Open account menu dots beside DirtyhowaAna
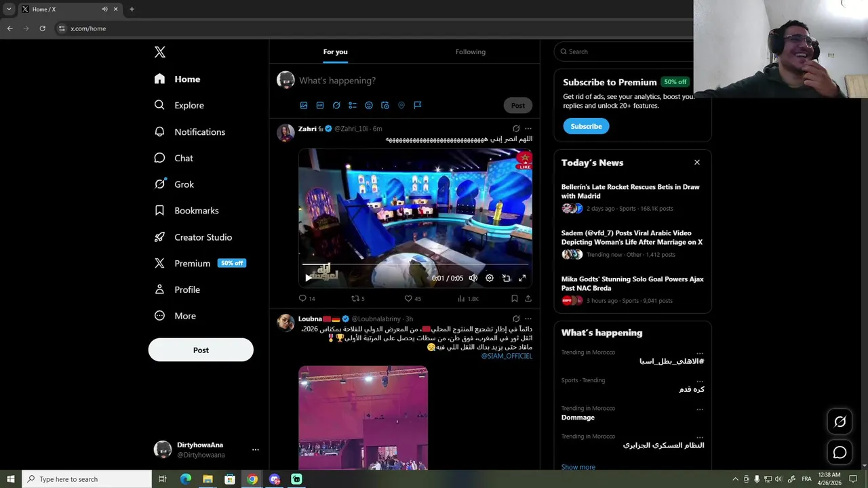The height and width of the screenshot is (488, 868). (x=256, y=449)
